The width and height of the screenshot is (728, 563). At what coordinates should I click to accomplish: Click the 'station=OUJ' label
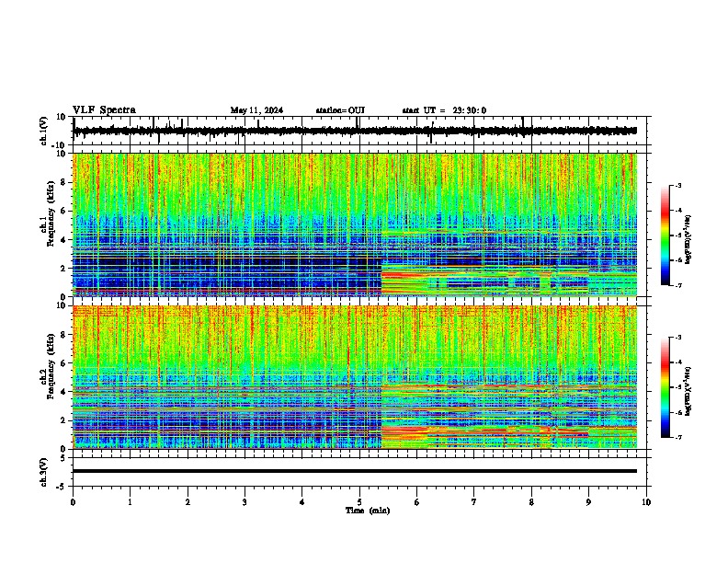click(x=340, y=110)
